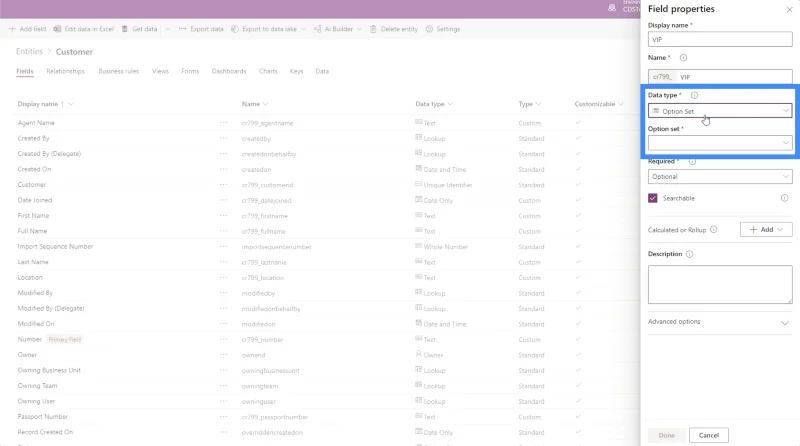Open the Dashboards tab

[x=229, y=71]
